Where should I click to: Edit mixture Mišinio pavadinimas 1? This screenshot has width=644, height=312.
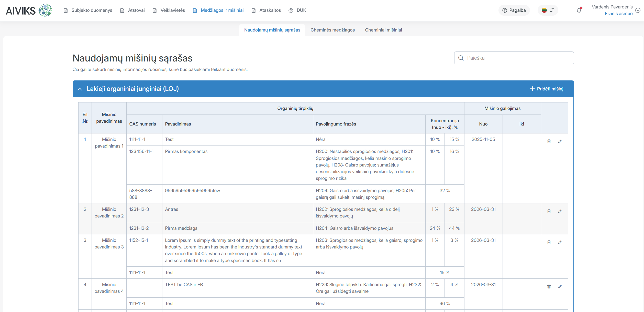click(560, 141)
